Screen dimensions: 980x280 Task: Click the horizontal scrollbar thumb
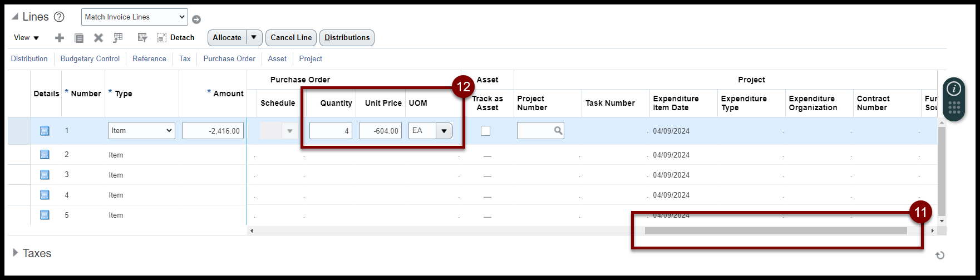click(x=776, y=230)
